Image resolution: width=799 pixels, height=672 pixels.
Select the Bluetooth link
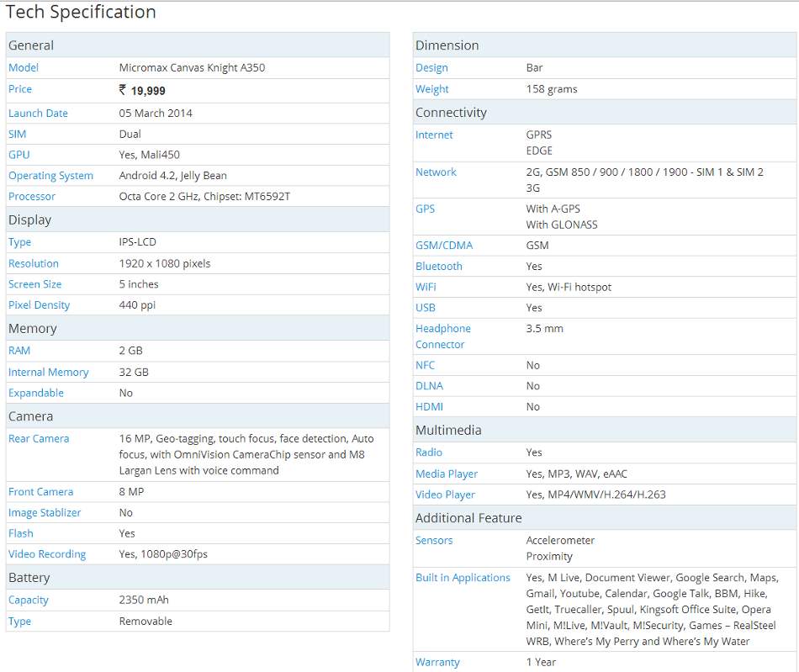[439, 267]
